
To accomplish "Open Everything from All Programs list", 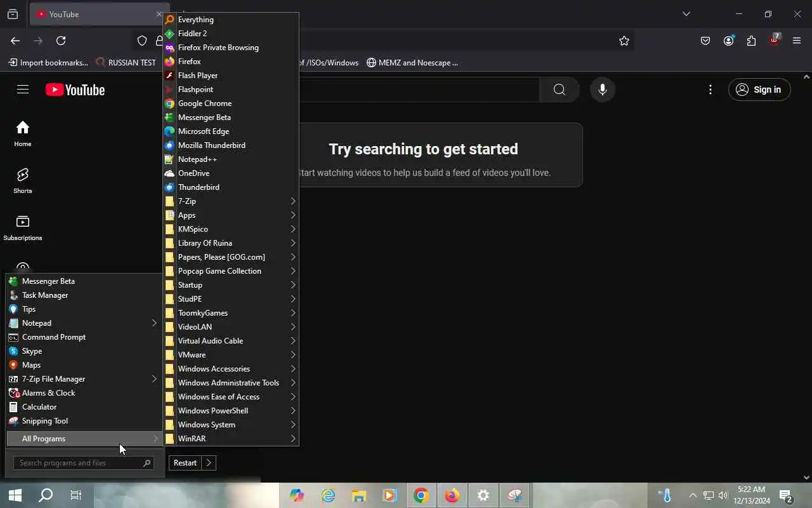I will (x=231, y=20).
